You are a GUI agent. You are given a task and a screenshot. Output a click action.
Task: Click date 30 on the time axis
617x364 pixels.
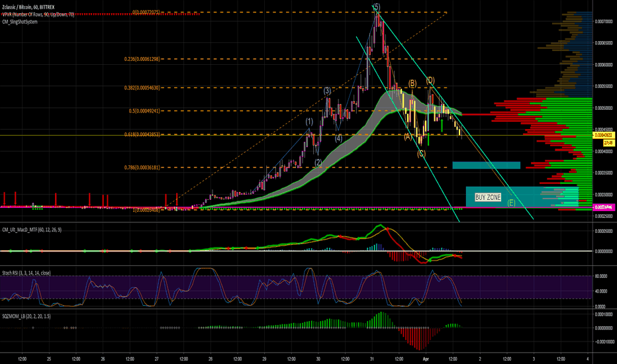tap(318, 359)
